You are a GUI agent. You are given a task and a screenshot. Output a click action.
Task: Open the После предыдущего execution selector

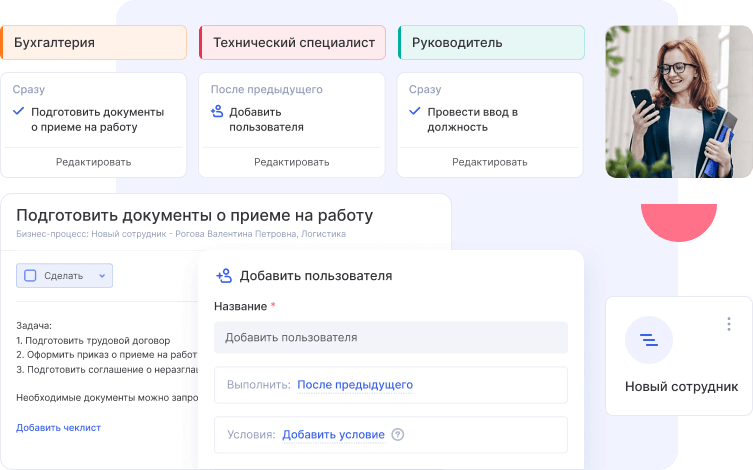[x=355, y=385]
